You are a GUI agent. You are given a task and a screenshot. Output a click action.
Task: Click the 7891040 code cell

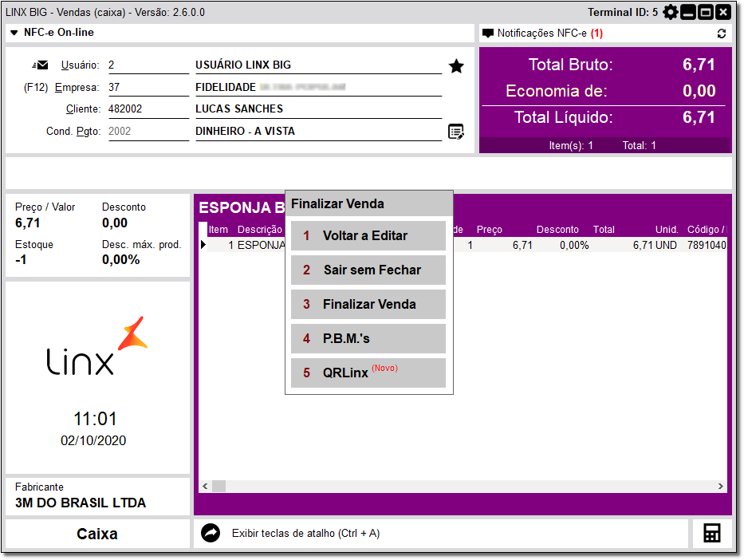point(707,246)
